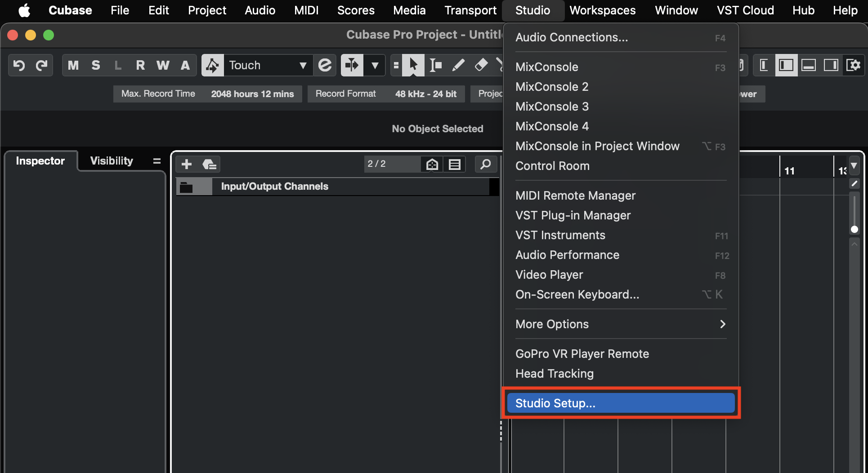Viewport: 868px width, 473px height.
Task: Open VST Plug-in Manager
Action: pos(621,215)
